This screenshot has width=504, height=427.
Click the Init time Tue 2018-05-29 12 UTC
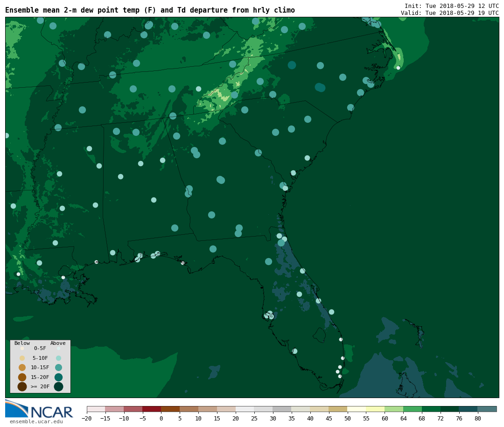click(452, 6)
